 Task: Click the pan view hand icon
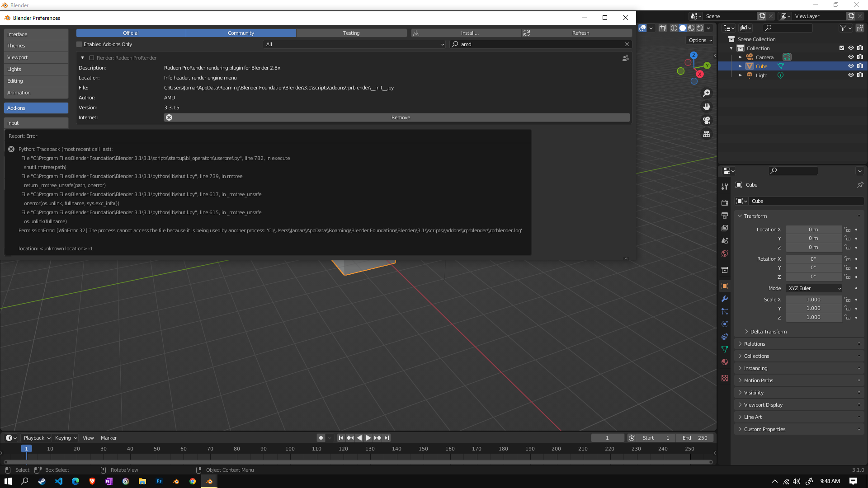tap(707, 107)
